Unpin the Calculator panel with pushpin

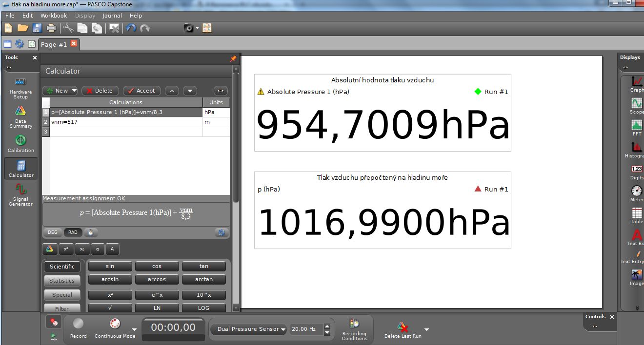pos(233,58)
